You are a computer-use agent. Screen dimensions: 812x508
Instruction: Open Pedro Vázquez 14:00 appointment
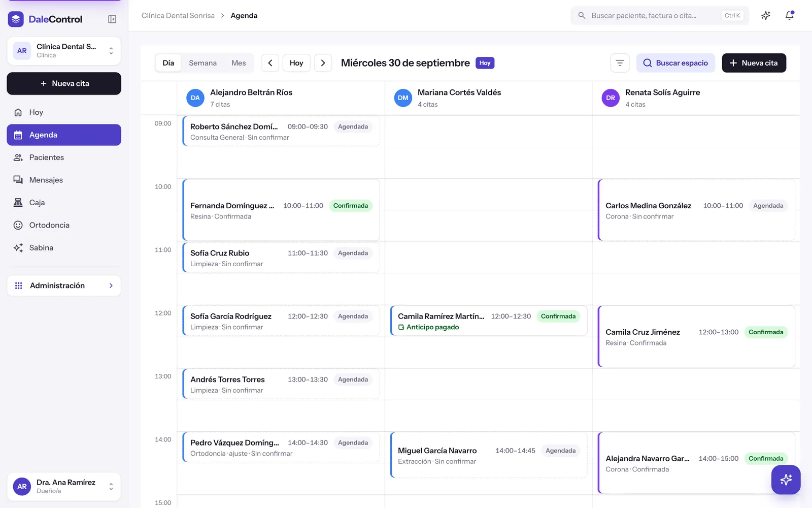pos(281,448)
